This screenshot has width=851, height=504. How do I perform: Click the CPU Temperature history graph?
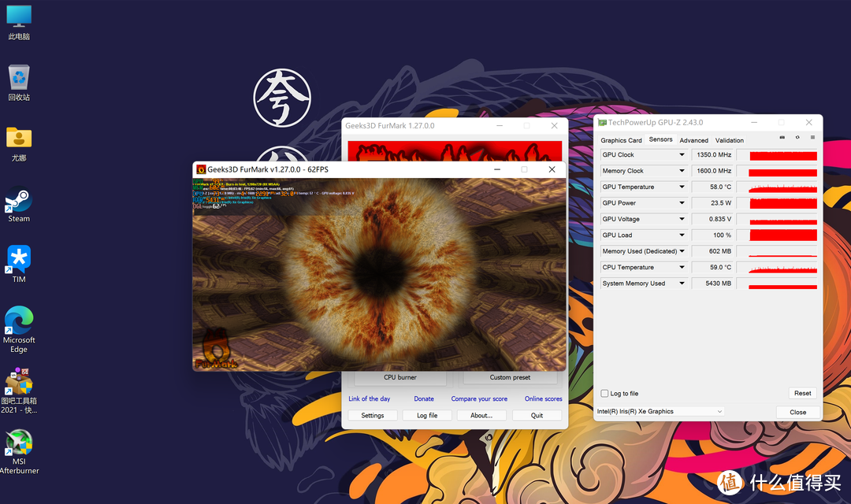(777, 268)
